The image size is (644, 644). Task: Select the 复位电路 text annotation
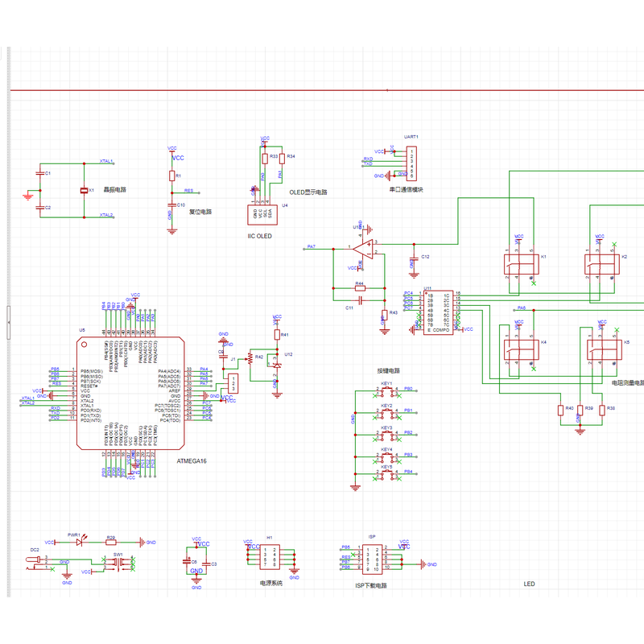(200, 212)
